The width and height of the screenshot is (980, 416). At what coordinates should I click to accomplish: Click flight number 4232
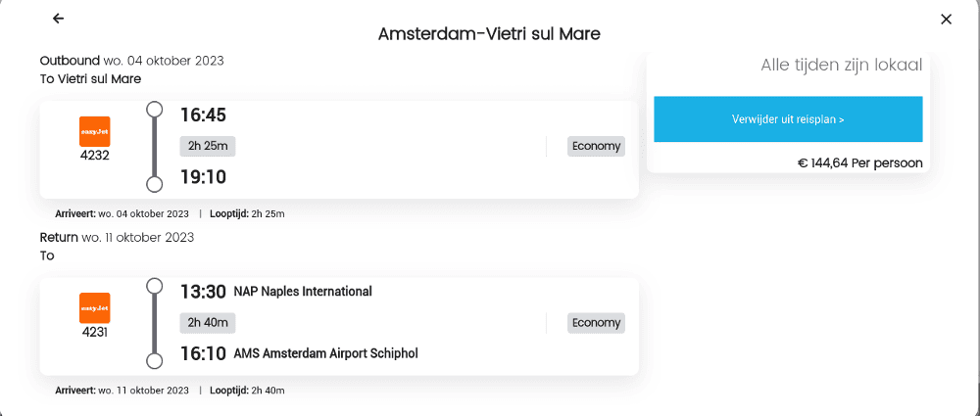click(95, 155)
